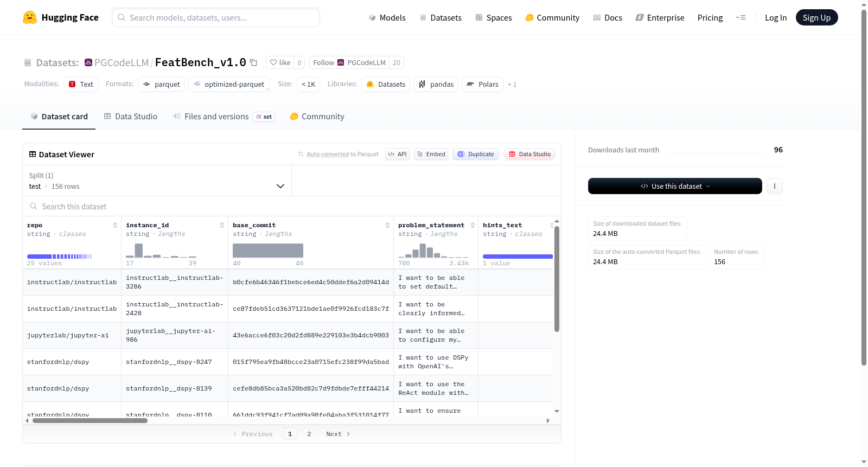Image resolution: width=868 pixels, height=467 pixels.
Task: Open the PGCodeLLM follower count 20
Action: (397, 62)
